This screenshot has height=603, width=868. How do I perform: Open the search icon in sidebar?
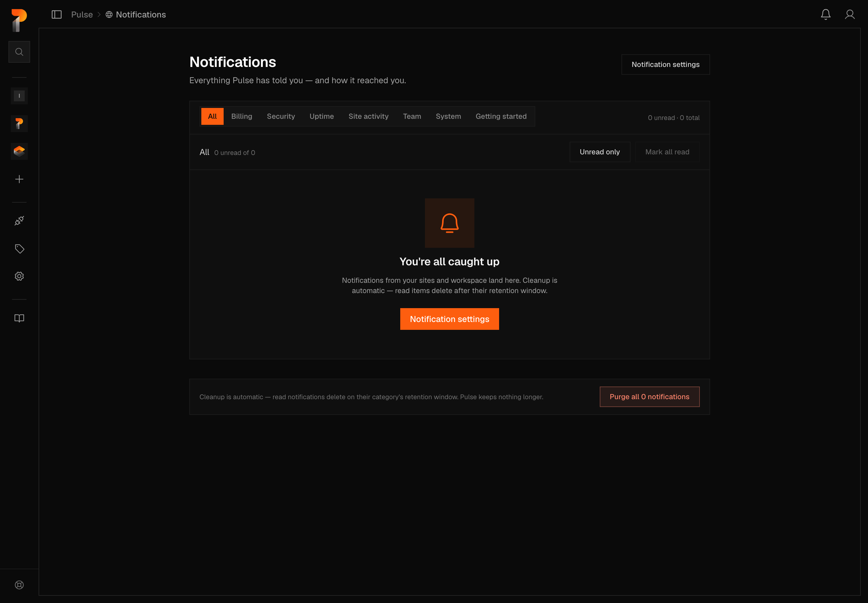pyautogui.click(x=19, y=52)
